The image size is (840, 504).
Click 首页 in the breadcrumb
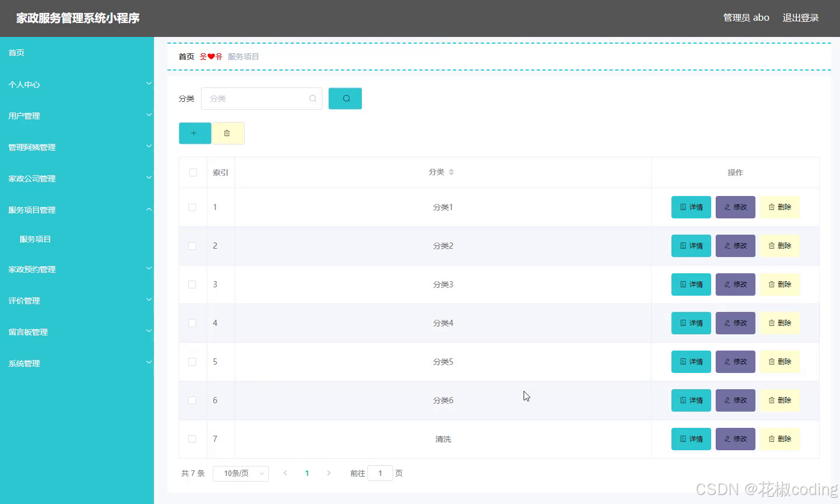coord(186,57)
